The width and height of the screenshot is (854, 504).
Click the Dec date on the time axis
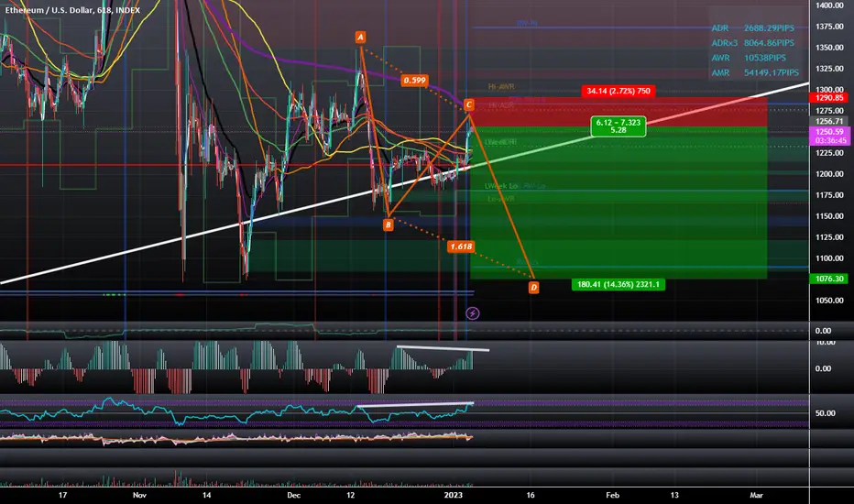pos(293,495)
